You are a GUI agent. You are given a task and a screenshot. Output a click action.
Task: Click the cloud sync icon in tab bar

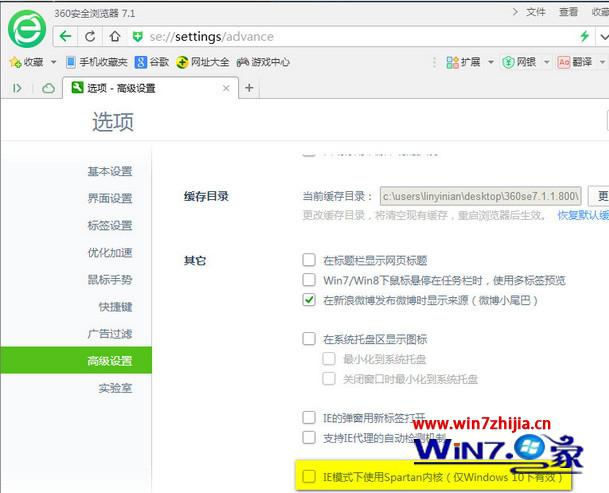(x=48, y=88)
